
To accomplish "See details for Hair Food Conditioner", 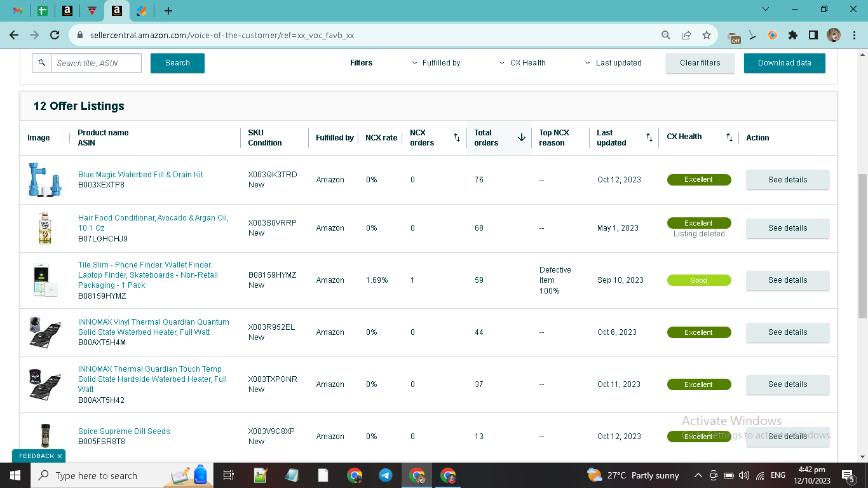I will 787,228.
